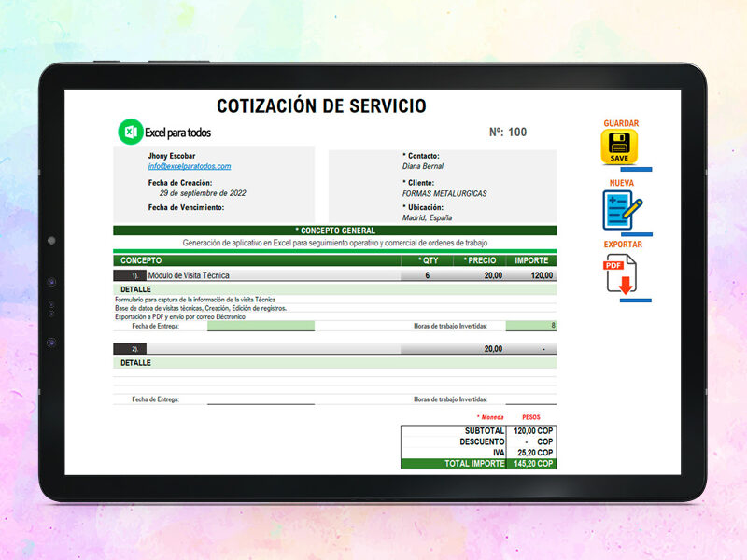The height and width of the screenshot is (560, 747).
Task: Click the quantity cell showing 6
Action: coord(428,275)
